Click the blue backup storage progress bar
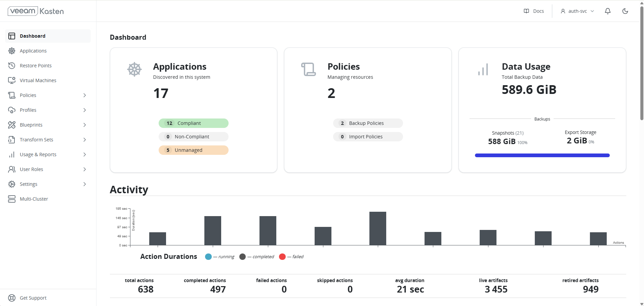Viewport: 644px width, 306px height. (542, 156)
